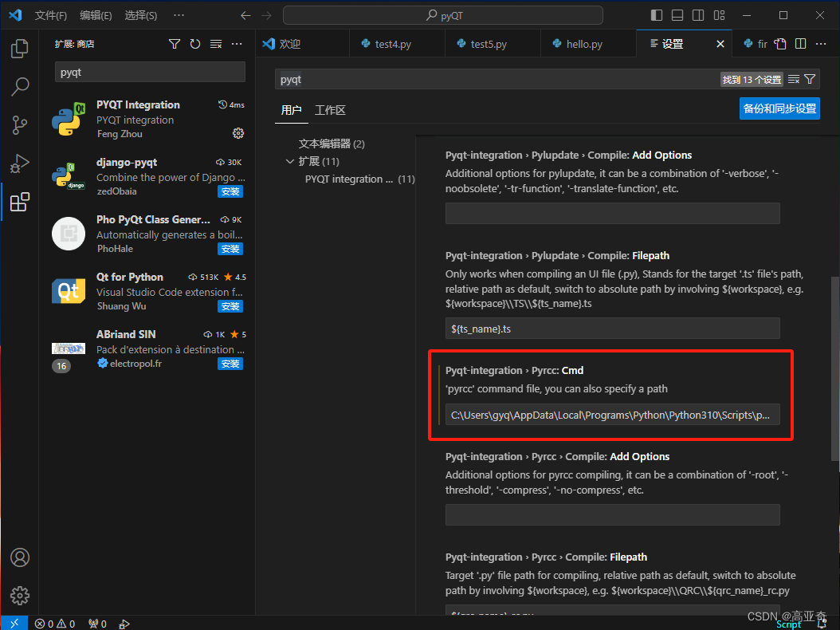Click the Manage gear at bottom of activity bar
840x630 pixels.
point(19,596)
